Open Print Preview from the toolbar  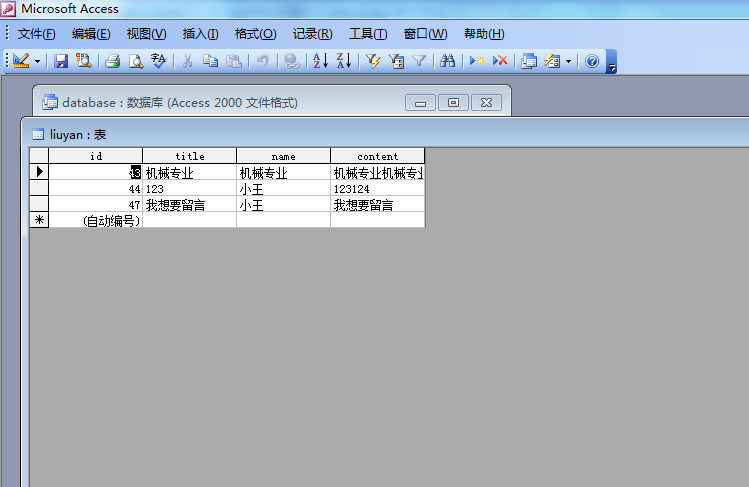136,61
